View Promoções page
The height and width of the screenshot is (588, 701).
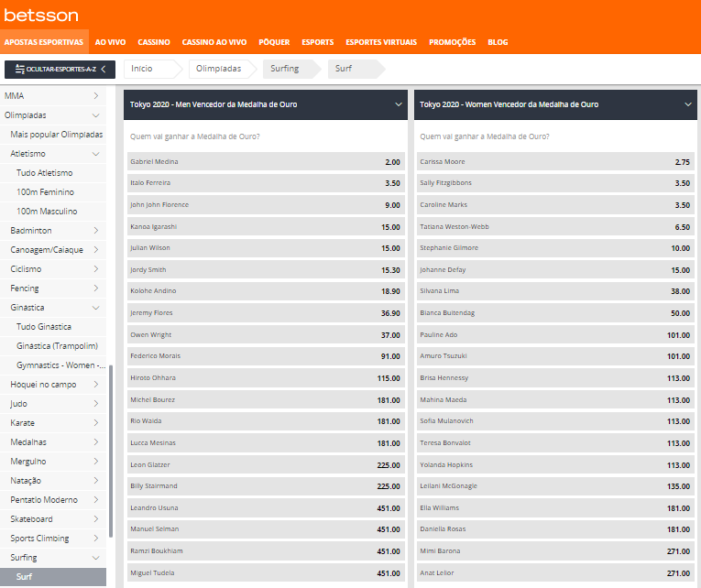pyautogui.click(x=452, y=42)
